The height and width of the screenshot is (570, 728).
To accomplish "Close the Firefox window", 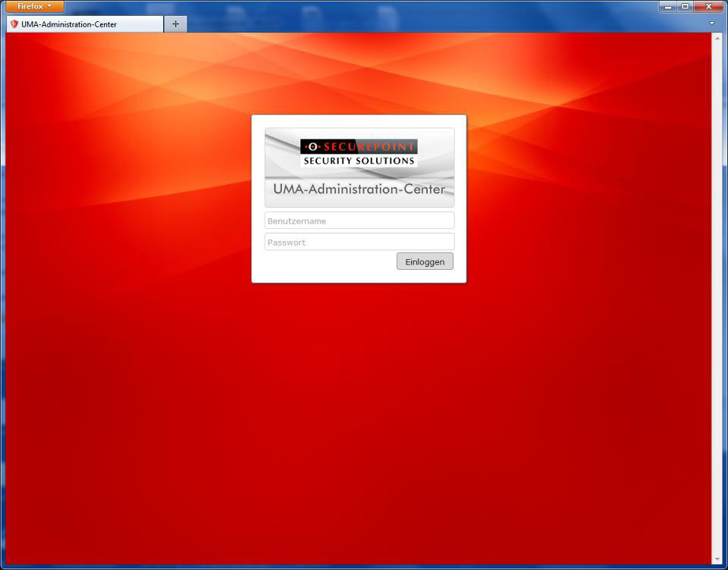I will [709, 7].
